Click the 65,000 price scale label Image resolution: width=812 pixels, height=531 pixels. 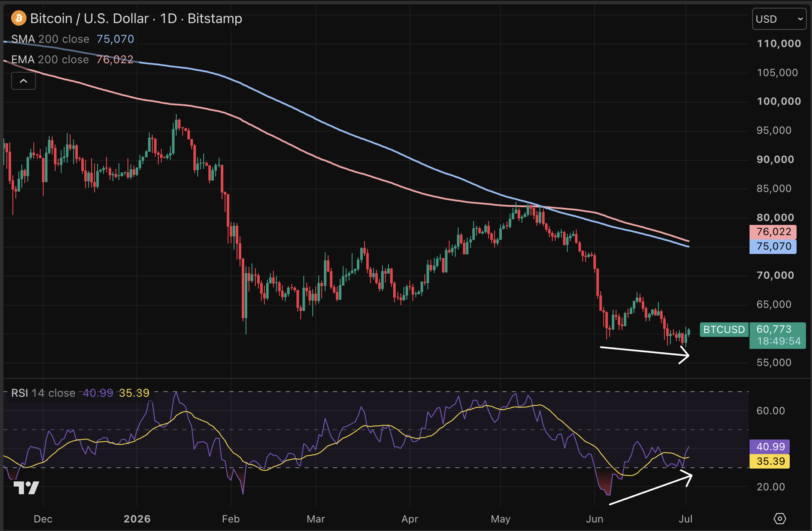[x=774, y=304]
